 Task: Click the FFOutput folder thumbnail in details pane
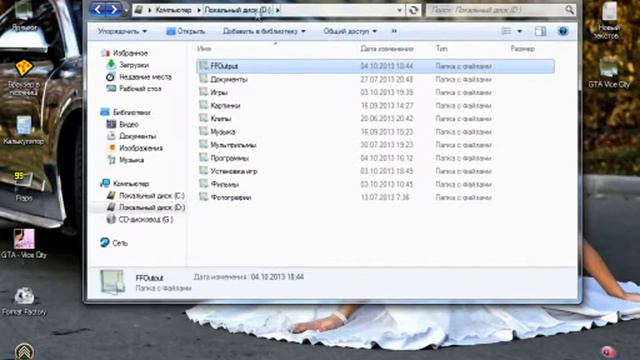click(x=113, y=282)
